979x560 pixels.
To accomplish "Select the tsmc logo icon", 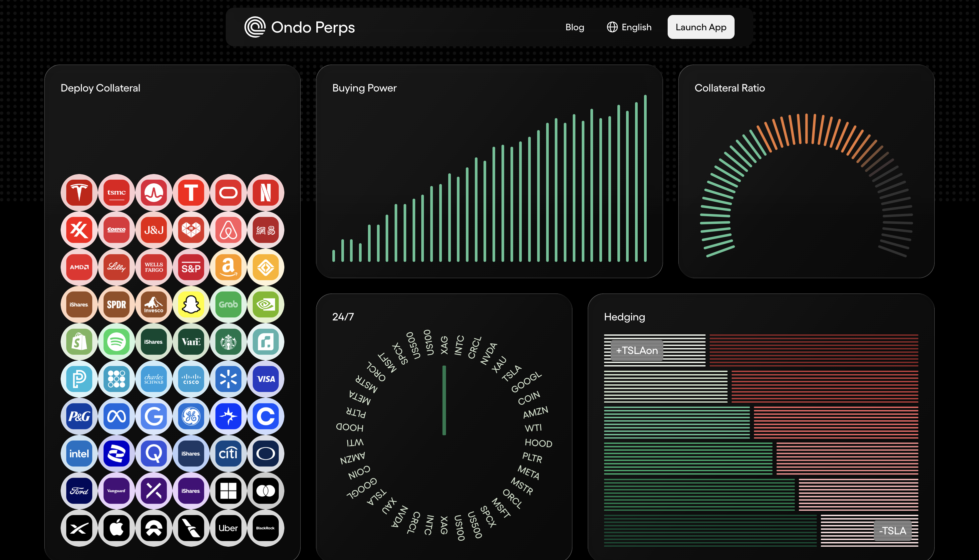I will coord(116,192).
